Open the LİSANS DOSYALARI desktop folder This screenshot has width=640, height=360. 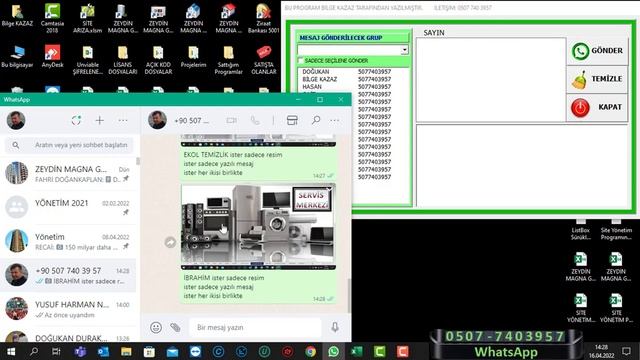pyautogui.click(x=122, y=59)
